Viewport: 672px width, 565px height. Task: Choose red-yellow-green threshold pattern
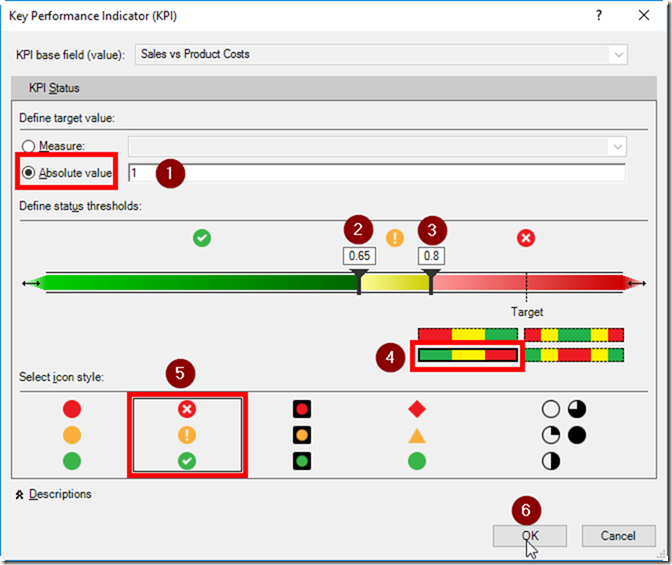click(468, 334)
